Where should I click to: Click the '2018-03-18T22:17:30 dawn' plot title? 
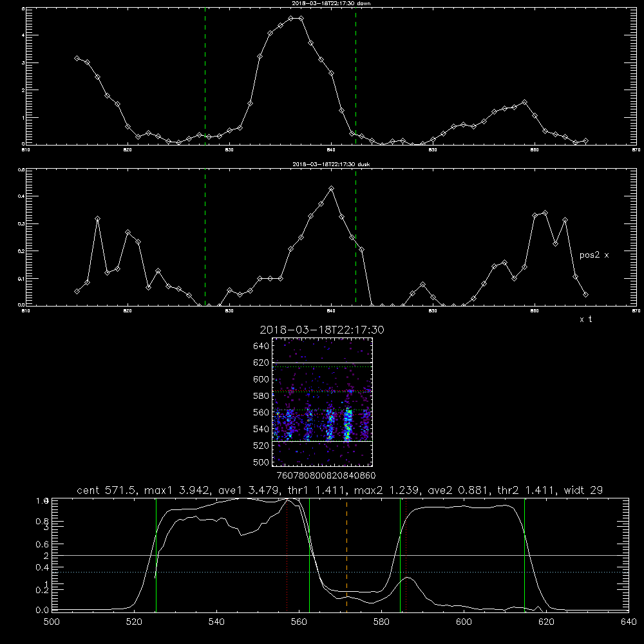[330, 3]
